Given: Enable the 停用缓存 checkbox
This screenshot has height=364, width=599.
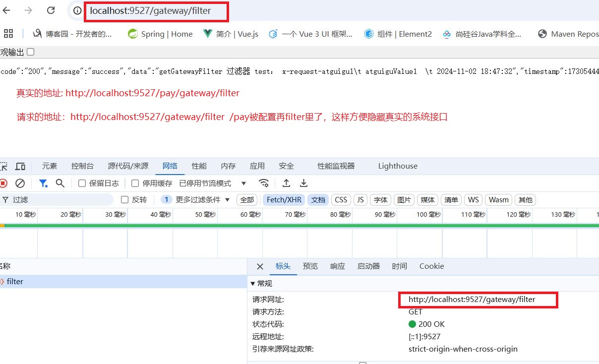Looking at the screenshot, I should tap(135, 183).
